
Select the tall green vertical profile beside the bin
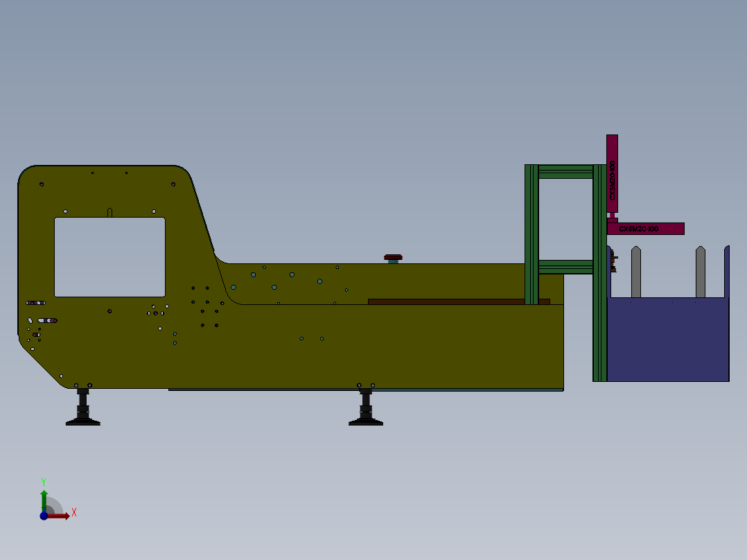[x=600, y=273]
